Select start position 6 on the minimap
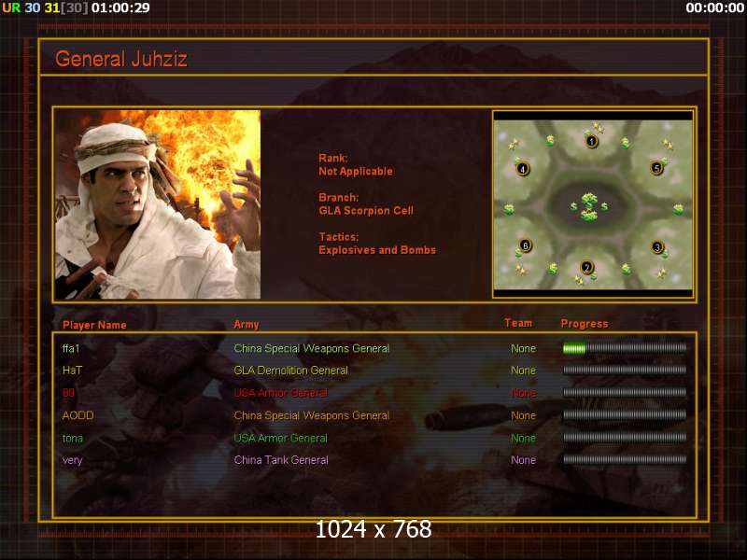The width and height of the screenshot is (747, 560). click(x=525, y=245)
